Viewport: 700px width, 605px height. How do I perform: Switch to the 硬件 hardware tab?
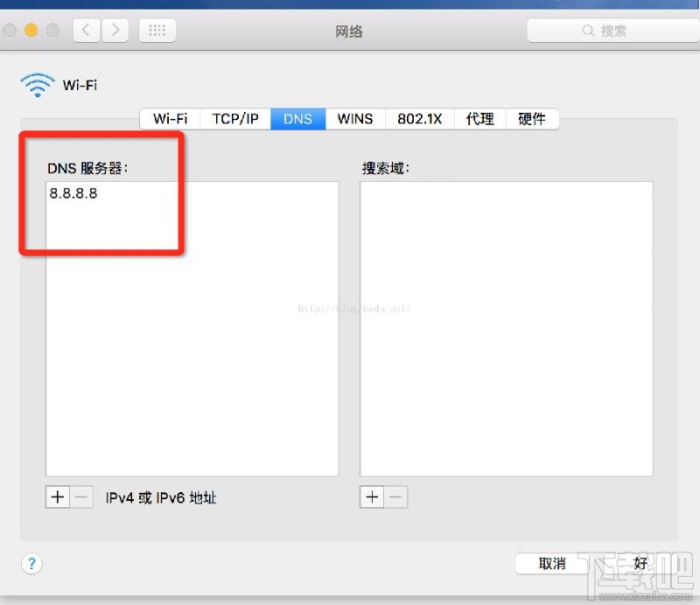(532, 119)
